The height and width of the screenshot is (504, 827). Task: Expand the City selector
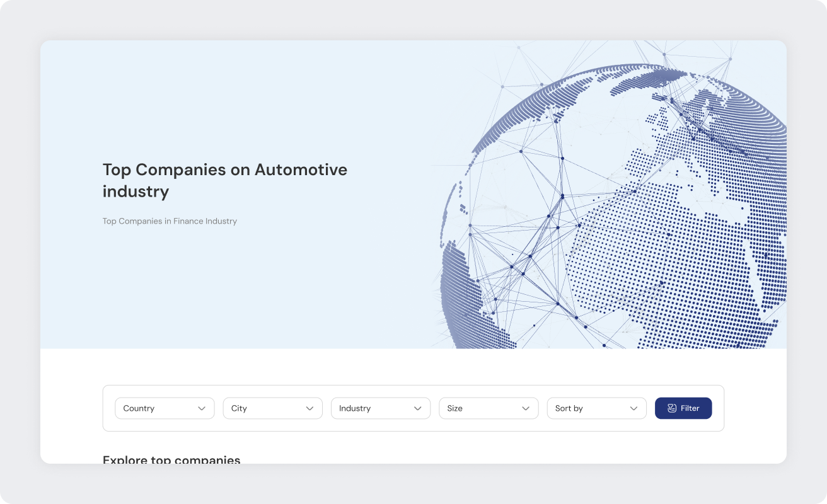[272, 408]
